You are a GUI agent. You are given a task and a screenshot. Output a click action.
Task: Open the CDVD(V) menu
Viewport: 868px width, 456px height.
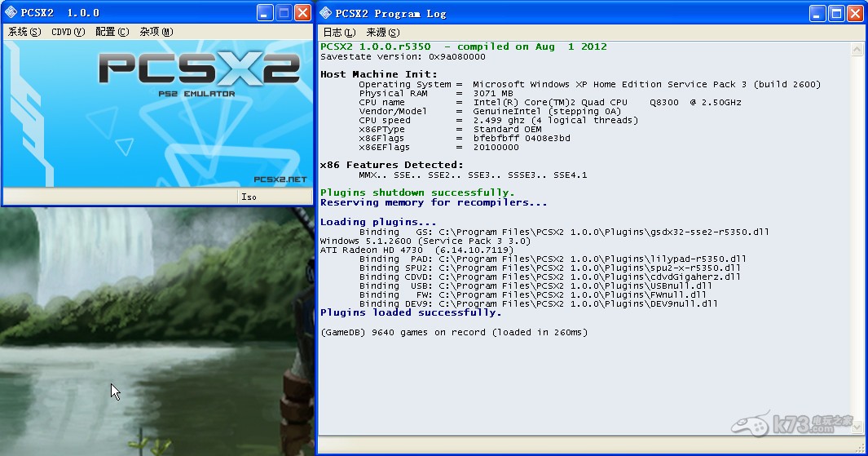point(68,32)
